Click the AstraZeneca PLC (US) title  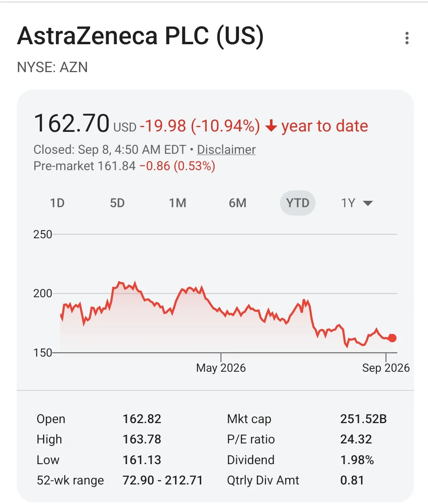(140, 36)
